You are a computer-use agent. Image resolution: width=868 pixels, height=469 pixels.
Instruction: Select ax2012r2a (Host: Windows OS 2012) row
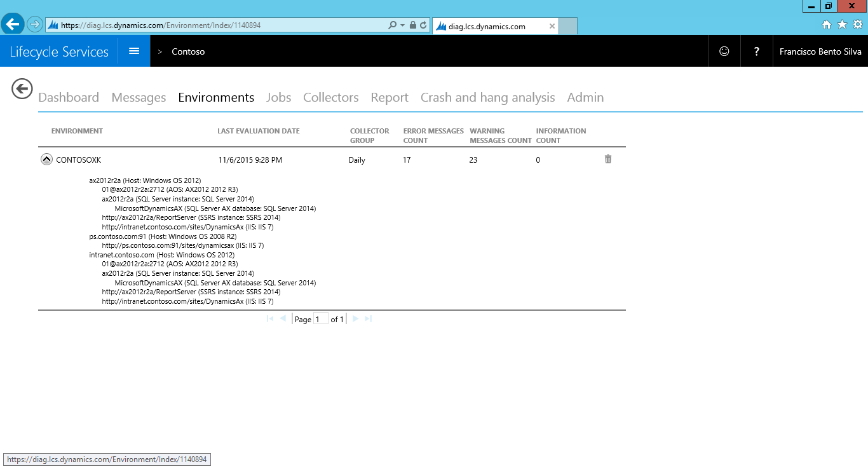coord(145,181)
